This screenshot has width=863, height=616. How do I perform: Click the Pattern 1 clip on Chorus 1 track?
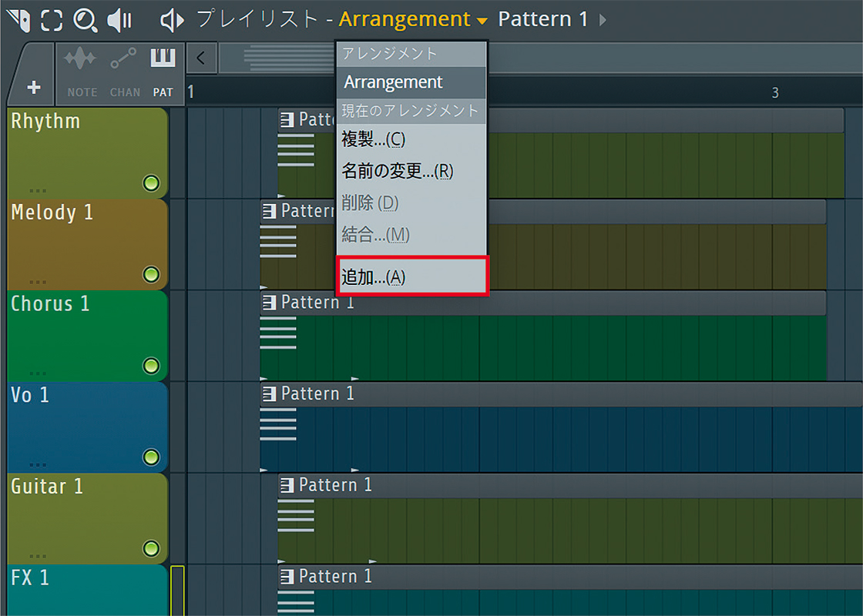(x=542, y=336)
